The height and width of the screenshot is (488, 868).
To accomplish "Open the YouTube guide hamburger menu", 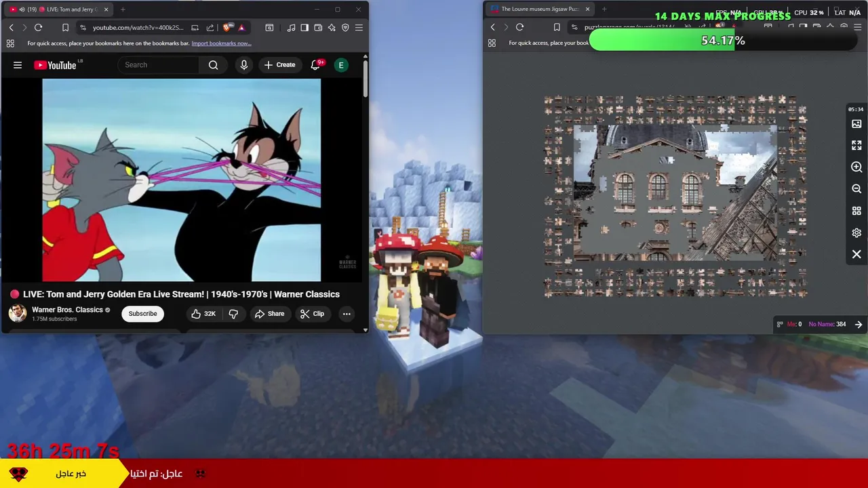I will [x=18, y=65].
